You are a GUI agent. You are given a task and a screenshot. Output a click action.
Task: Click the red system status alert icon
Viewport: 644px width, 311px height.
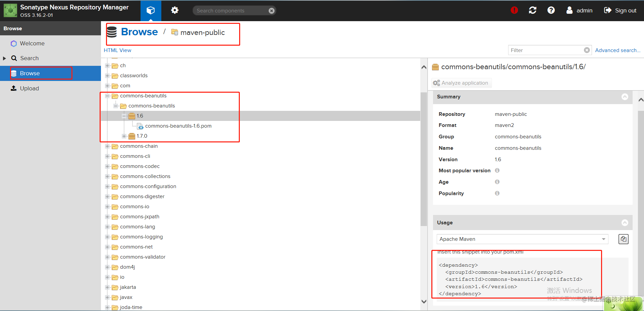(x=514, y=10)
